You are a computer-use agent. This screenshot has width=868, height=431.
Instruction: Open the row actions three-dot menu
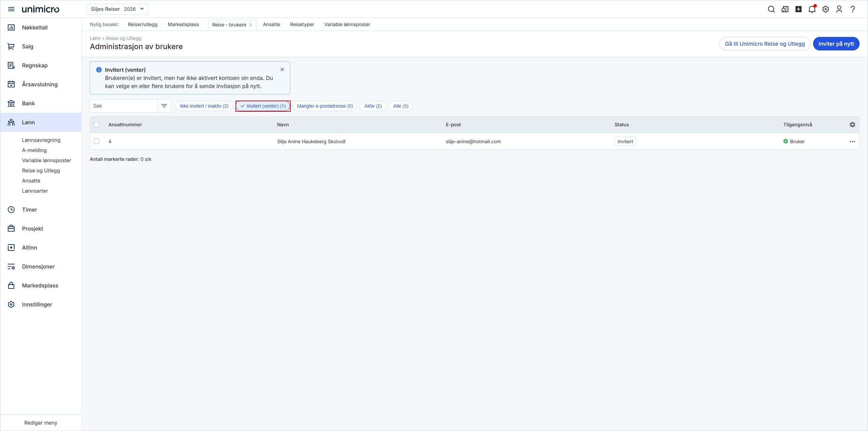pyautogui.click(x=852, y=142)
